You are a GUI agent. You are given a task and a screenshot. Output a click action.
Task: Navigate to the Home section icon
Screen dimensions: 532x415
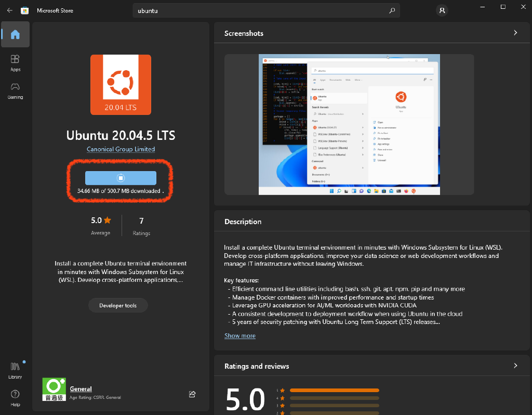(x=15, y=34)
